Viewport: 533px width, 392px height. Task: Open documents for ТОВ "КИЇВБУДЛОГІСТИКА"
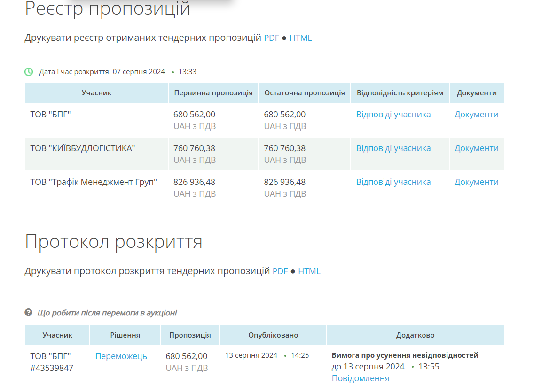tap(477, 148)
